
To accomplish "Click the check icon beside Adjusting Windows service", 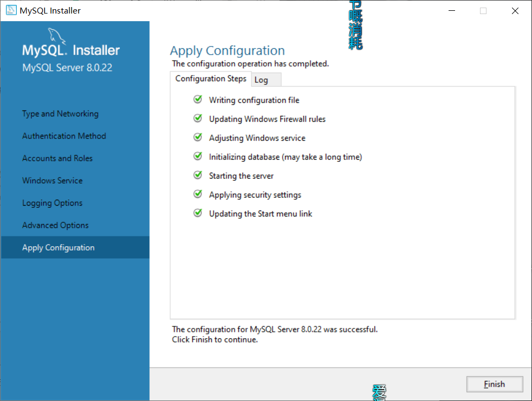I will 198,137.
